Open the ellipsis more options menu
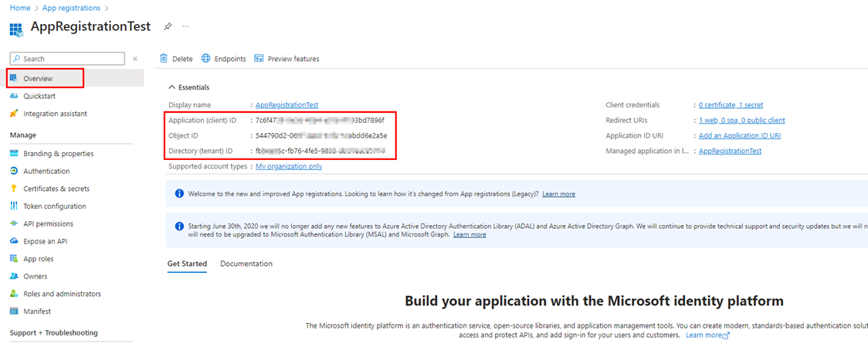The height and width of the screenshot is (344, 868). tap(185, 26)
